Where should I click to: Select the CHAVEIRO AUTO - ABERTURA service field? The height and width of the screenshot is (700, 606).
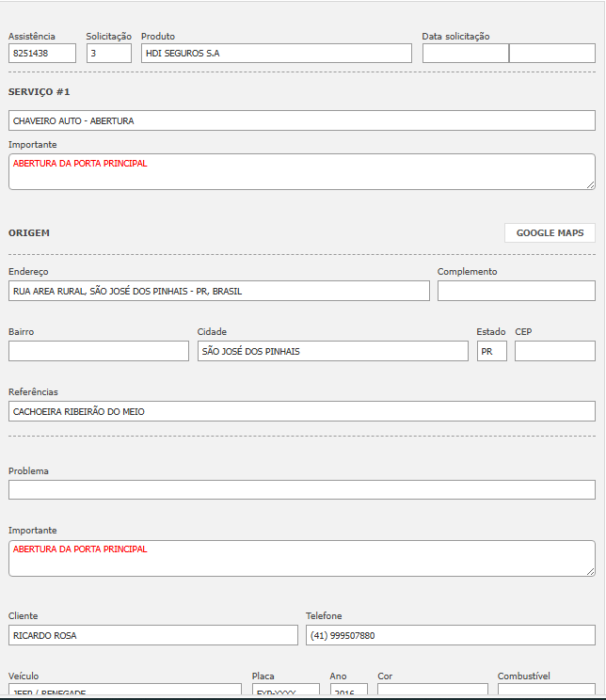(301, 121)
